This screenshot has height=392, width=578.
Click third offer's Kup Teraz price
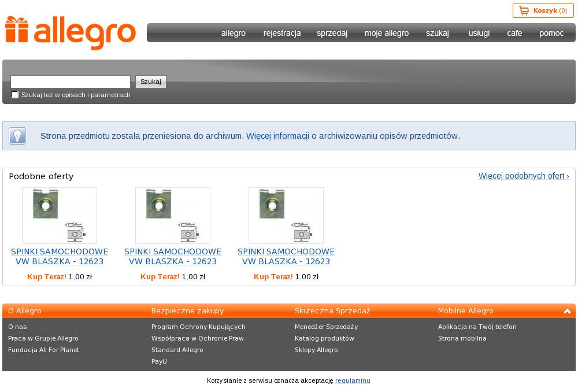coord(286,276)
